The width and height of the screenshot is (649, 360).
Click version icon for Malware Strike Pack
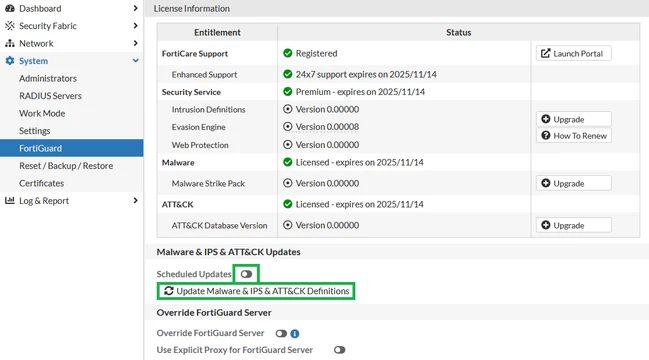click(x=288, y=183)
